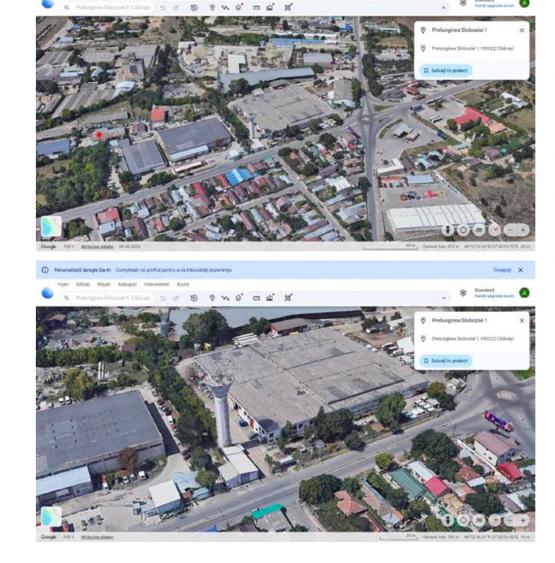Open the green account avatar in lower view
Screen dimensions: 555x563
[524, 293]
